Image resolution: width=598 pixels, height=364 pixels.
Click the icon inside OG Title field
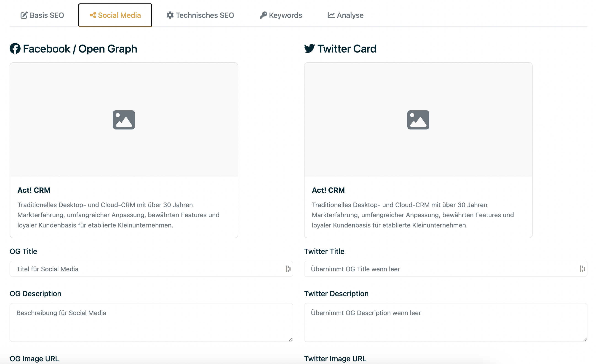[x=288, y=269]
